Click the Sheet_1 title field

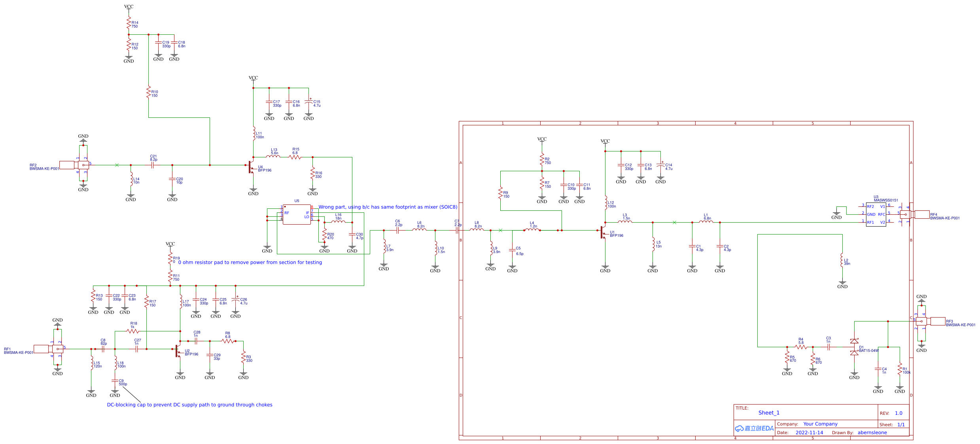769,413
